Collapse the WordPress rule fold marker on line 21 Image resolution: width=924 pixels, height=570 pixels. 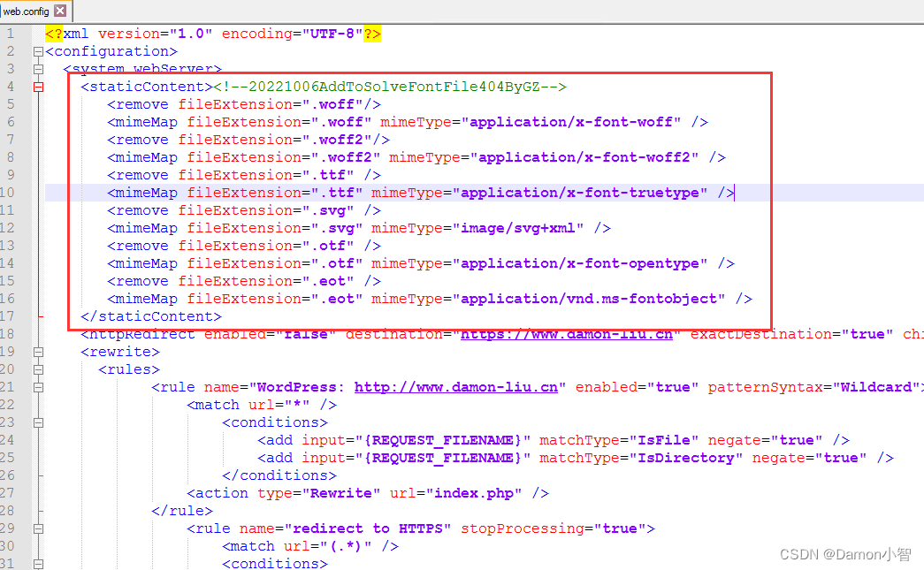(x=38, y=387)
